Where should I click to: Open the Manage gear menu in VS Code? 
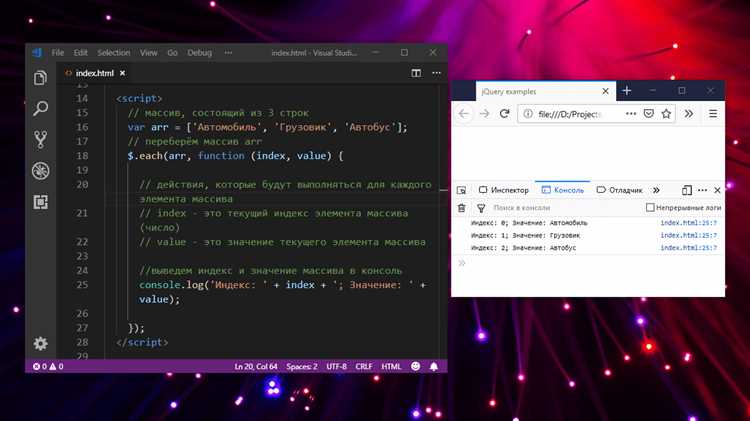click(41, 343)
